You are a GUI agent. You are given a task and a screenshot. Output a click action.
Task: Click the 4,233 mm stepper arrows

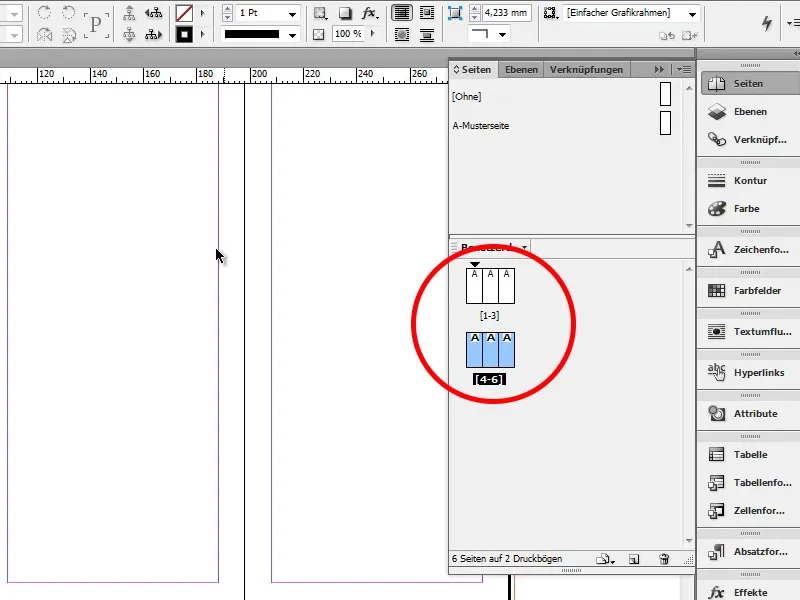click(x=474, y=13)
